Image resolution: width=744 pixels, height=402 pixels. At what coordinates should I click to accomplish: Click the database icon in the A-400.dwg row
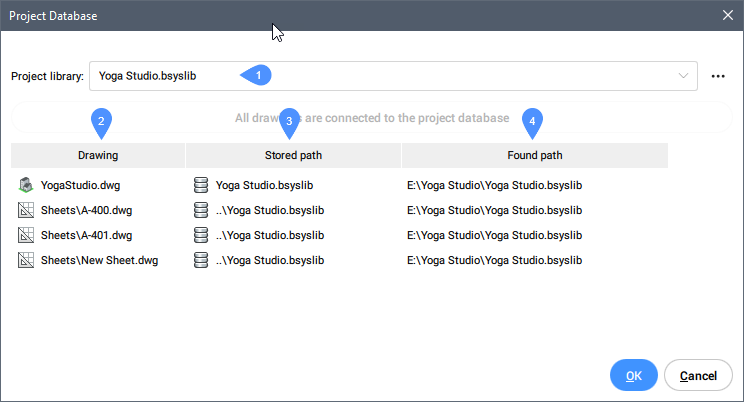[x=201, y=210]
